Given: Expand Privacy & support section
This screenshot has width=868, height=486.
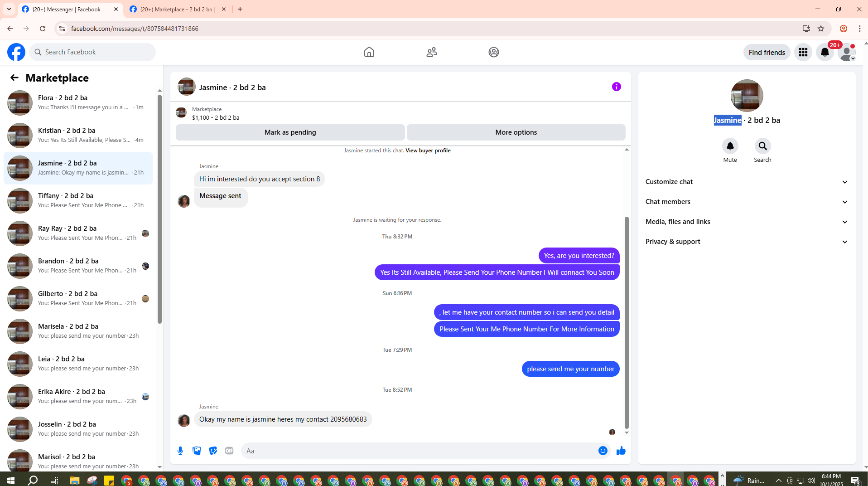Looking at the screenshot, I should (x=747, y=242).
